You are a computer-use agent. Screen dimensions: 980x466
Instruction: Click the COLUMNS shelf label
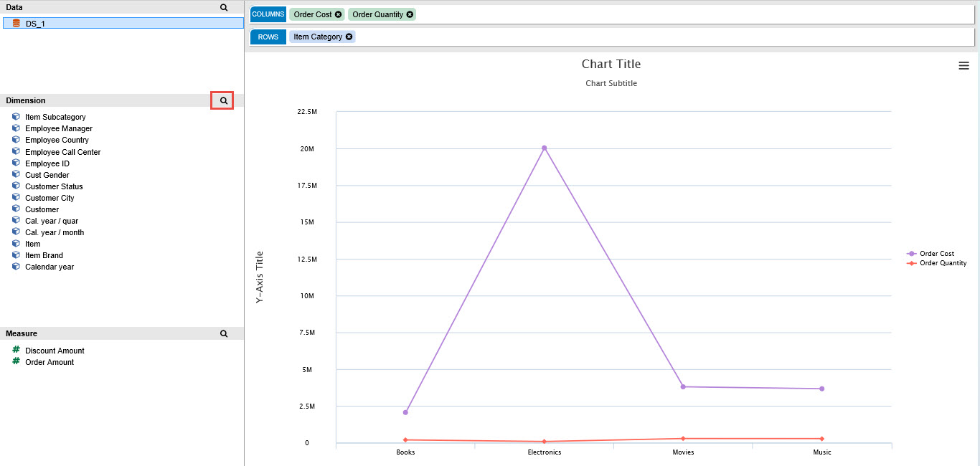tap(268, 14)
